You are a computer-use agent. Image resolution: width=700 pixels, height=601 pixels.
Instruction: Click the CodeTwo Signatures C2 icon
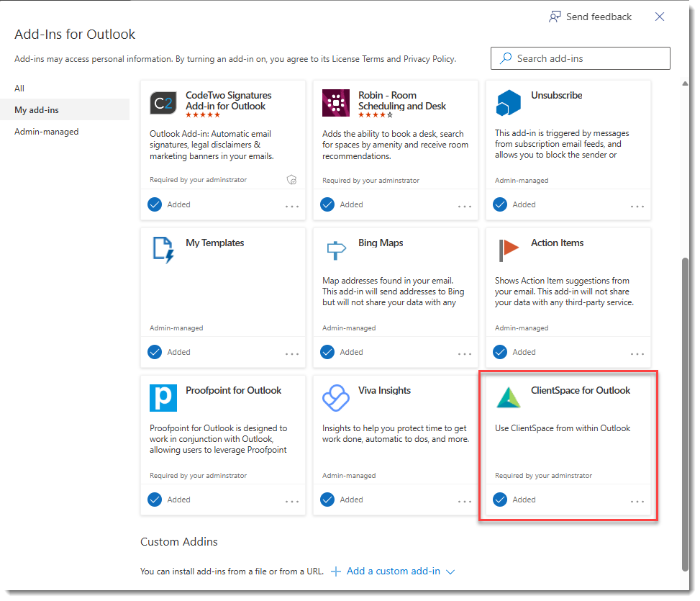[163, 104]
